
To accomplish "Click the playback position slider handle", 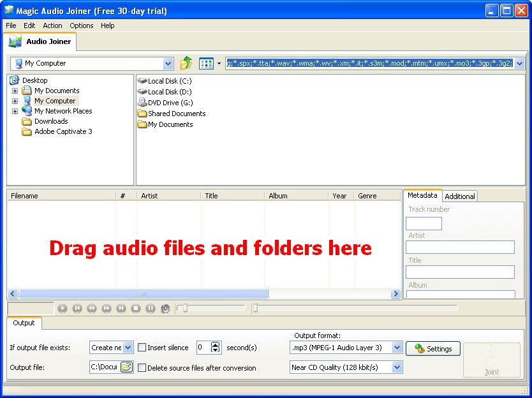I will pos(256,307).
